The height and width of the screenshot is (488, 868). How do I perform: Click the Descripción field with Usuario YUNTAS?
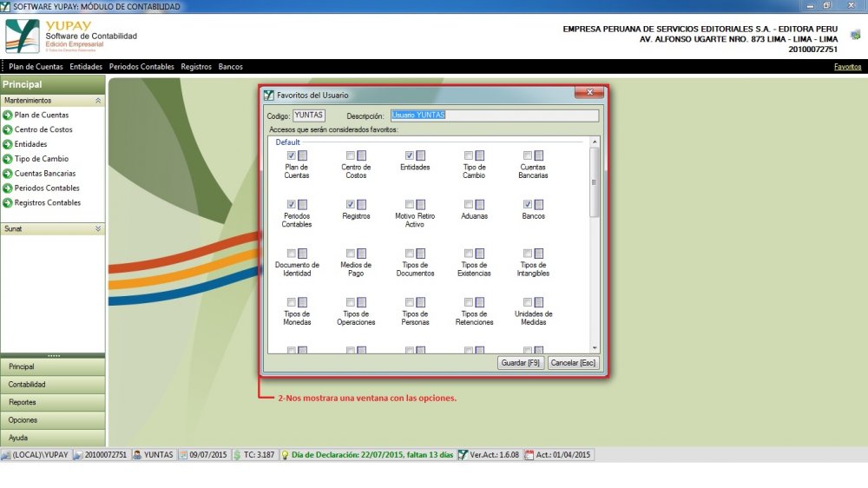click(x=495, y=115)
